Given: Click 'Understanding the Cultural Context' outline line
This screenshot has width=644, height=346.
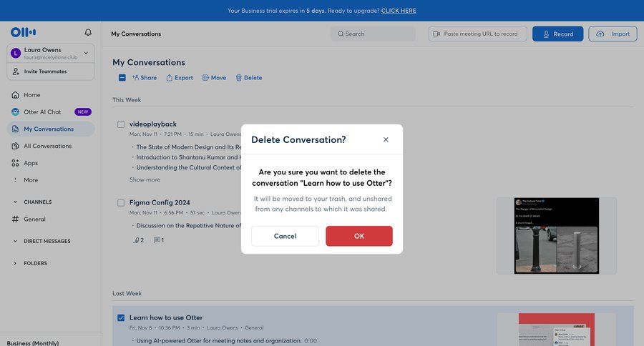Looking at the screenshot, I should point(188,167).
